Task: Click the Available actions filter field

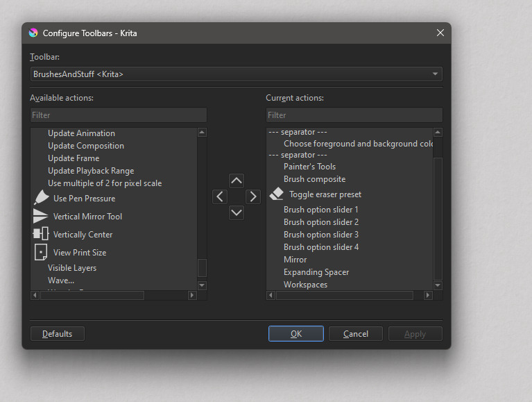Action: 119,115
